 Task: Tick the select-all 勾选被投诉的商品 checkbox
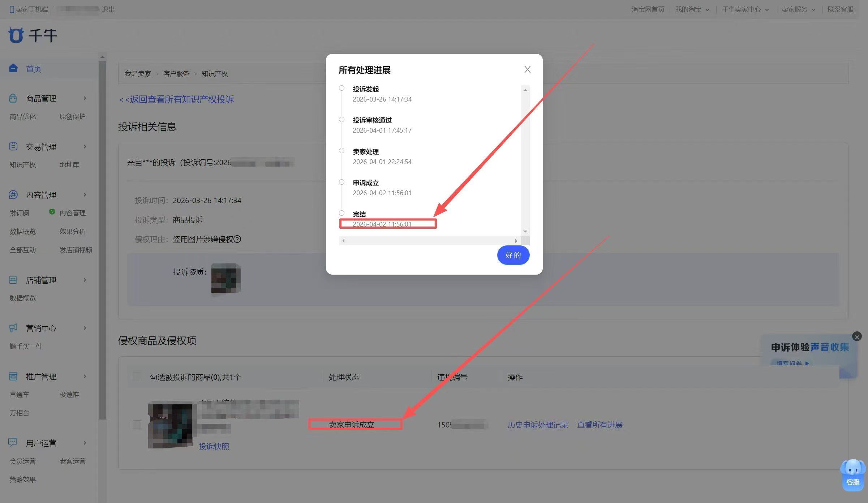pos(137,377)
